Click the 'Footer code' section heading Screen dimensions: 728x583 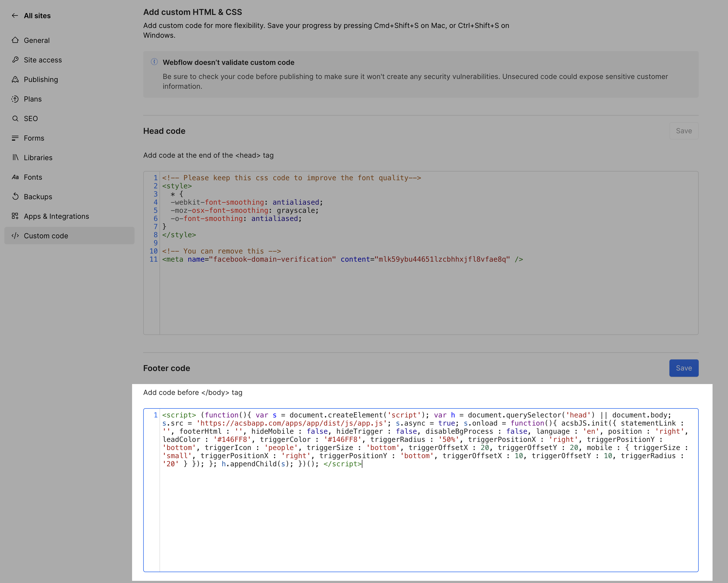click(x=167, y=368)
